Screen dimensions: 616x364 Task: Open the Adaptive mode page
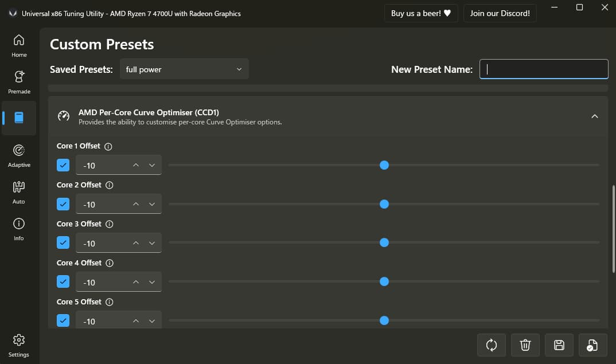click(x=19, y=156)
